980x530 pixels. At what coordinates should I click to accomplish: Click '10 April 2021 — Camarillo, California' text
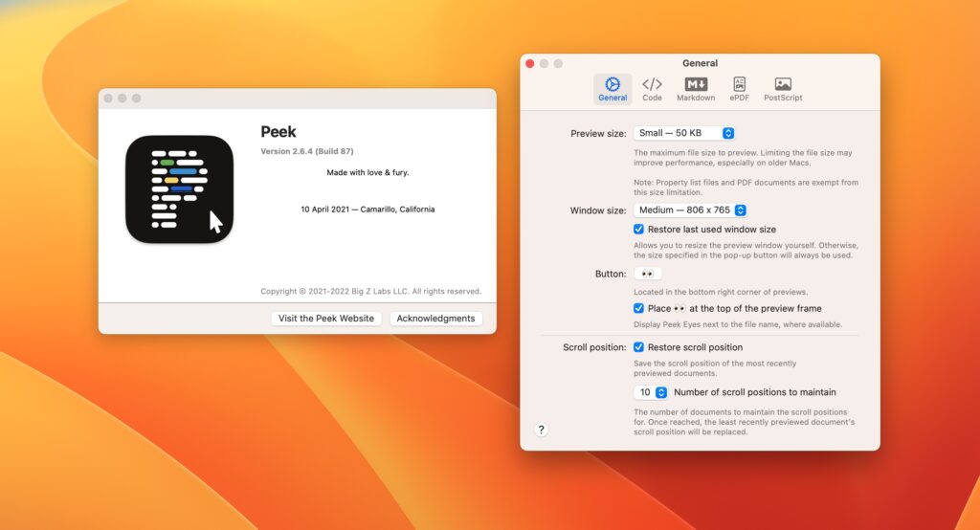367,210
